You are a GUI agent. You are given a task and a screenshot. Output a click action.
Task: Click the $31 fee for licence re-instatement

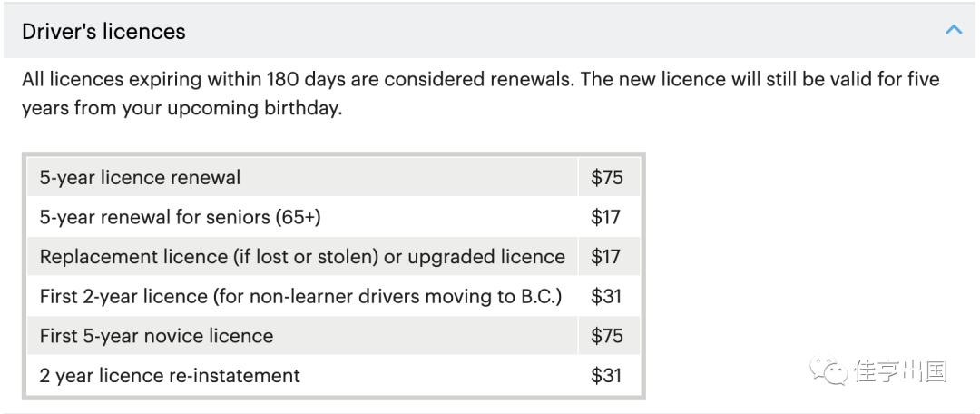606,375
